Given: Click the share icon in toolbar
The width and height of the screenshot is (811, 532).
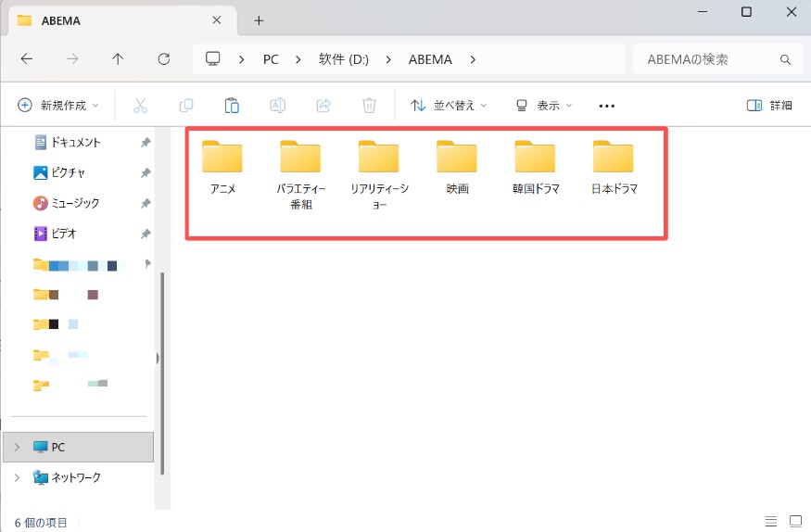Looking at the screenshot, I should [323, 106].
